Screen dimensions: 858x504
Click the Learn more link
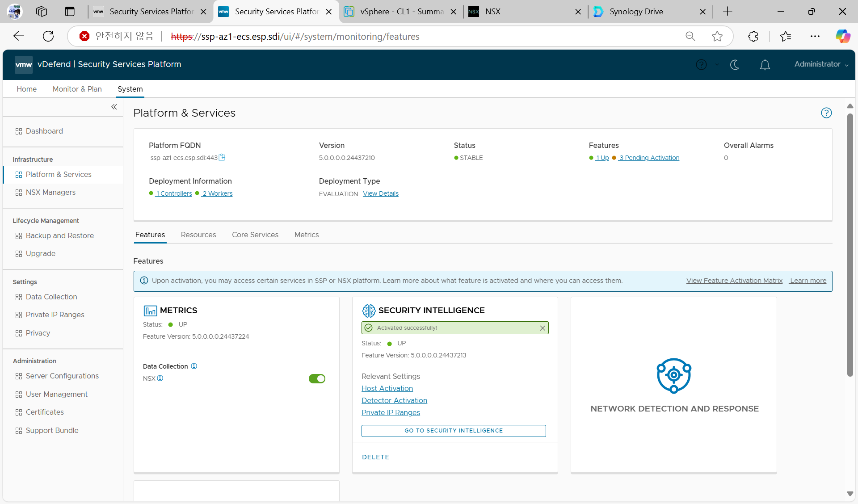pyautogui.click(x=808, y=281)
